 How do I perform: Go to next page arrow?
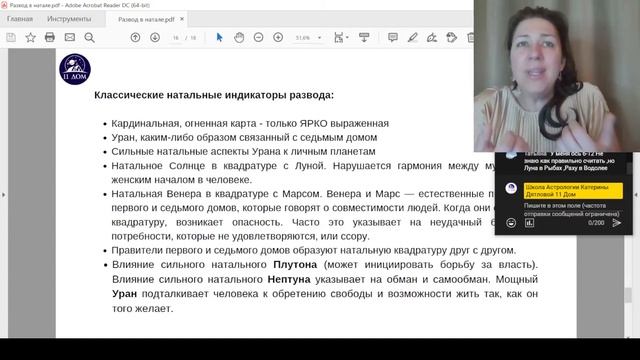(x=155, y=38)
